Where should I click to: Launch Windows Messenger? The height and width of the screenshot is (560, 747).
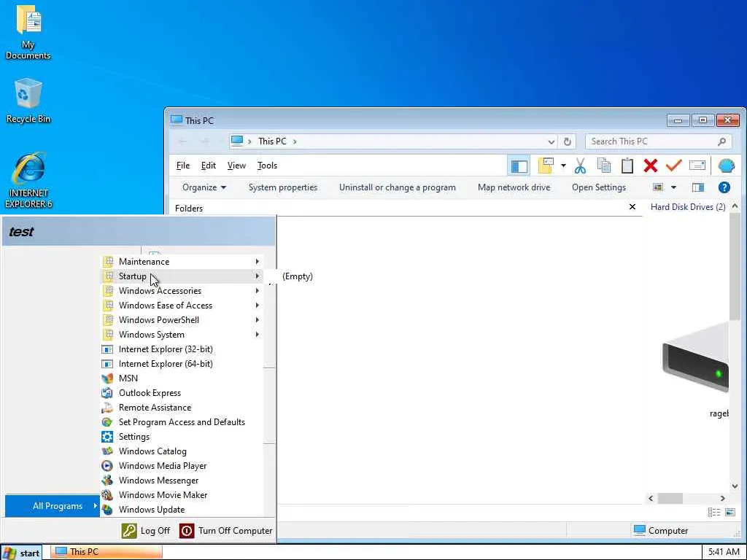(182, 481)
